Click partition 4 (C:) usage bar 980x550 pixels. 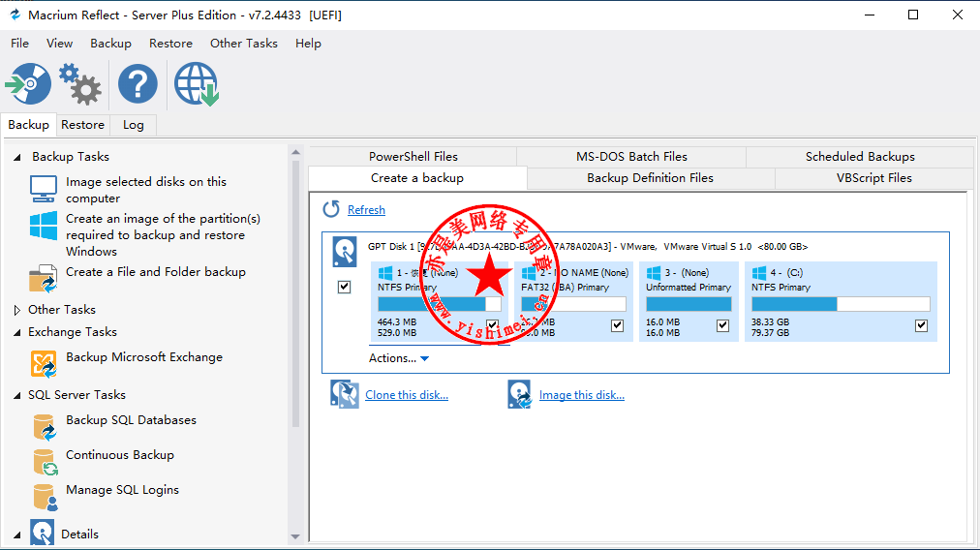point(841,304)
